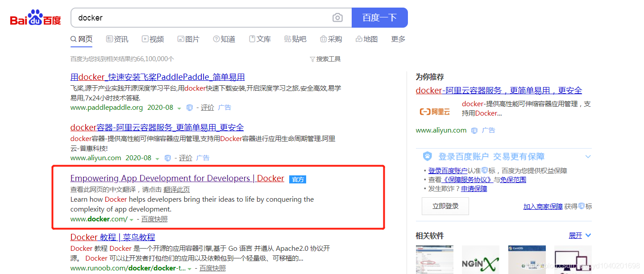
Task: Open 百度快照 for docker.com result
Action: (154, 219)
